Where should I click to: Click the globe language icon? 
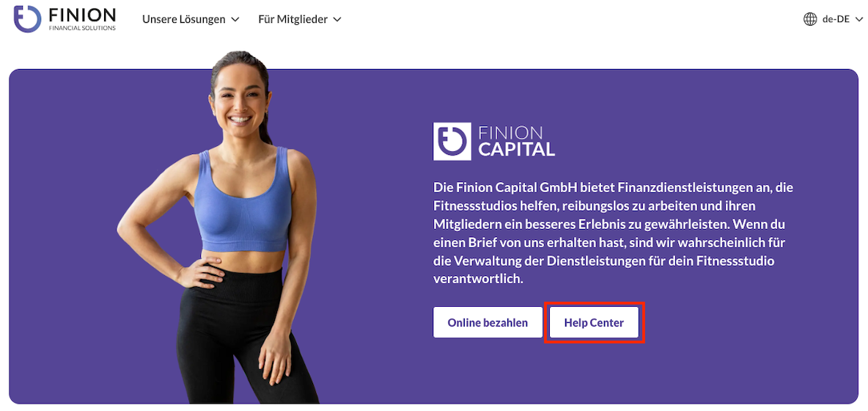point(810,19)
